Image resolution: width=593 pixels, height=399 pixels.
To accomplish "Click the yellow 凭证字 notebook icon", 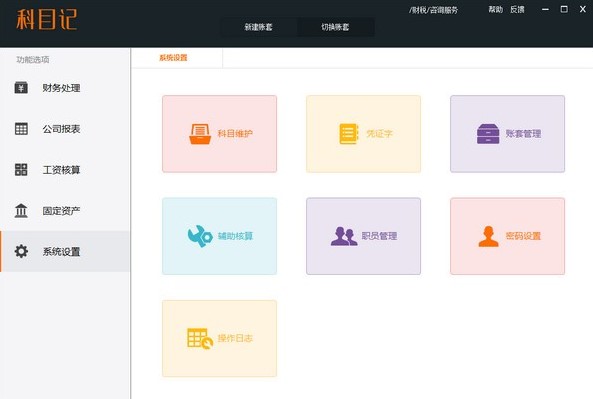I will tap(349, 134).
